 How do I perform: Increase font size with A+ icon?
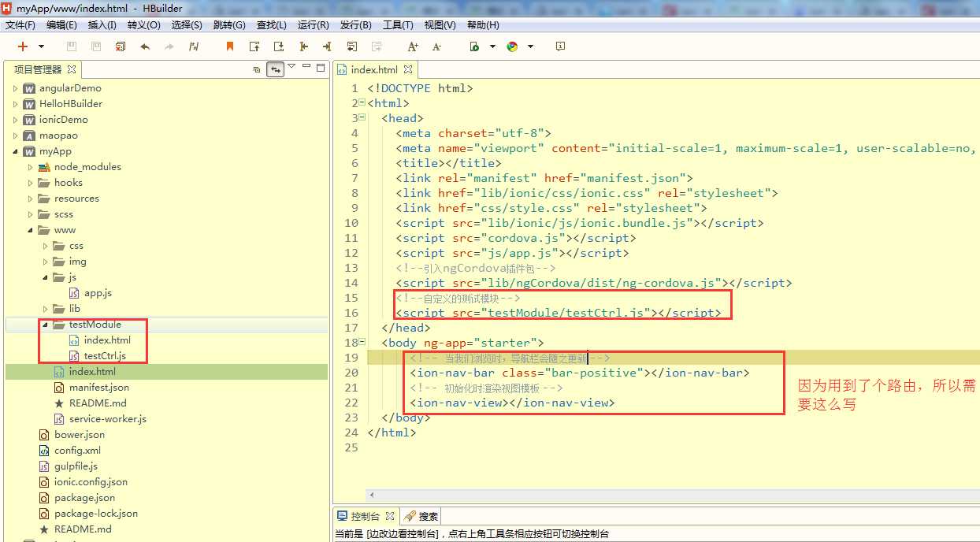click(x=413, y=46)
